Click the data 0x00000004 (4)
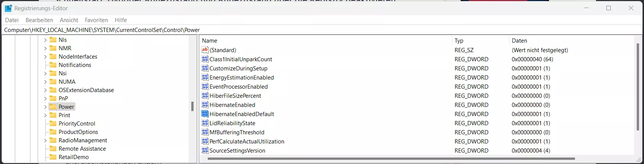 [531, 150]
